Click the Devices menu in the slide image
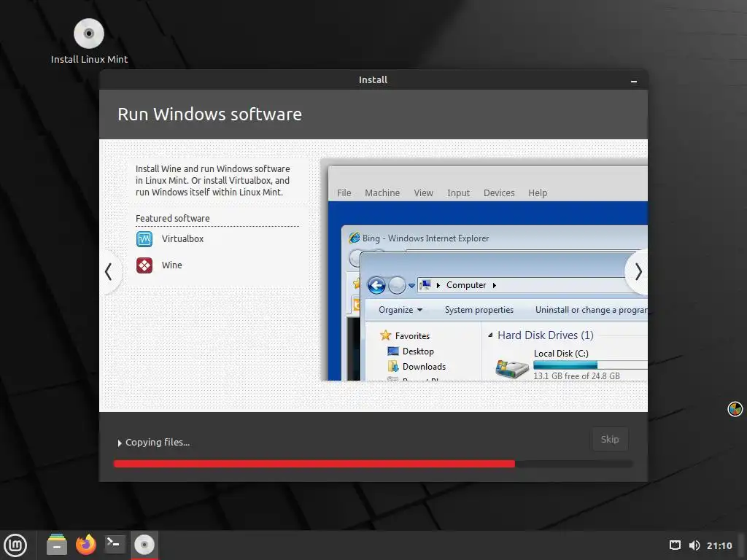The width and height of the screenshot is (747, 560). pos(499,192)
